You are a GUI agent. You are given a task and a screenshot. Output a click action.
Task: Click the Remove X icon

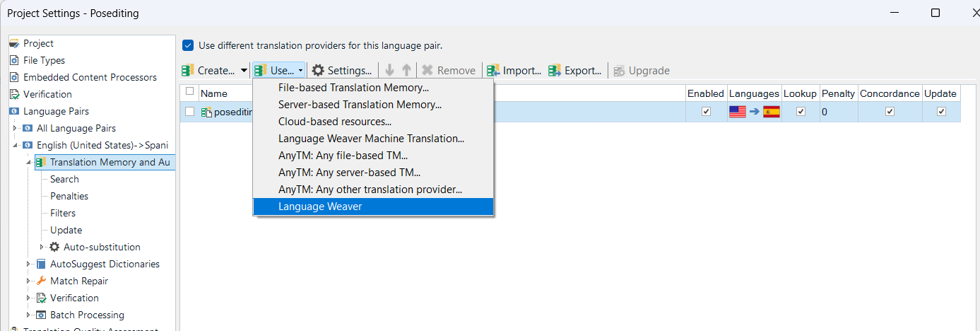click(427, 70)
